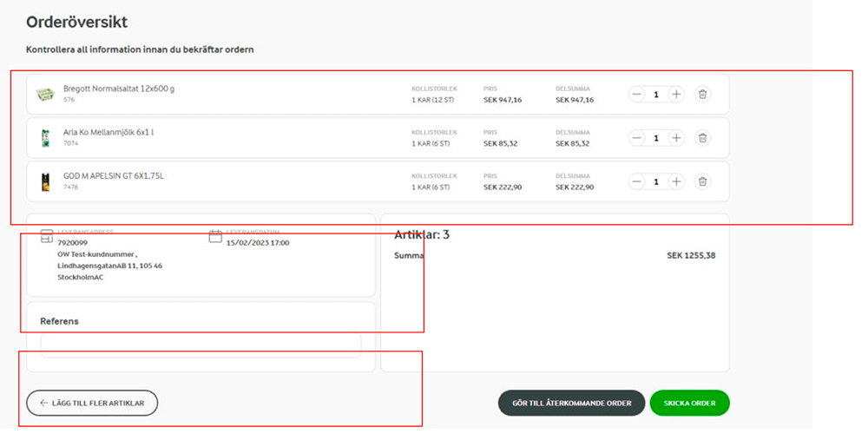
Task: Click Artiklar: 3 heading
Action: [x=422, y=234]
